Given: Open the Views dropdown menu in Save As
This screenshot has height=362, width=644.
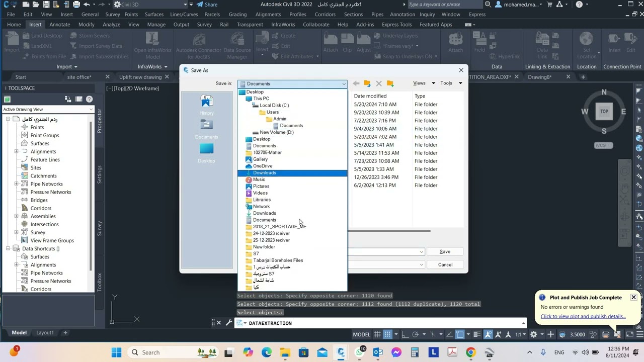Looking at the screenshot, I should [424, 83].
